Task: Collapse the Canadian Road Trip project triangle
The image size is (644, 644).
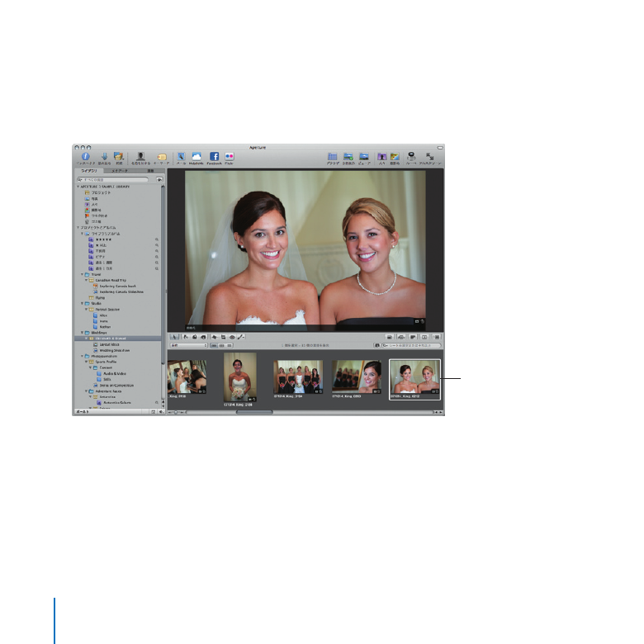Action: coord(86,280)
